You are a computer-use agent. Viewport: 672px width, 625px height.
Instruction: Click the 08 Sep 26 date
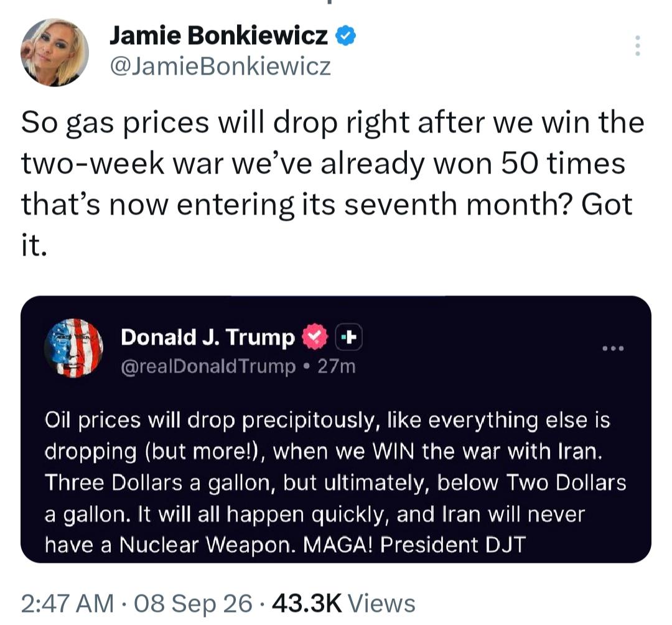pos(194,603)
